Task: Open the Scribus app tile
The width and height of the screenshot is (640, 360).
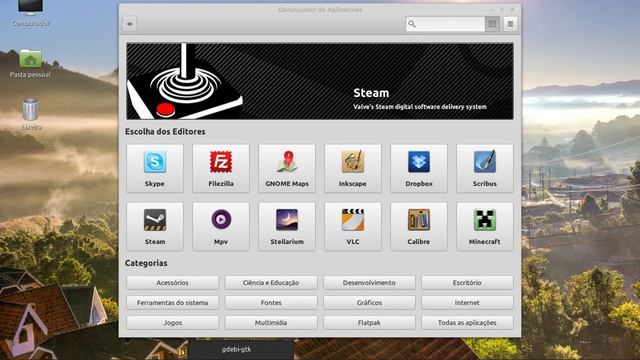Action: click(485, 168)
